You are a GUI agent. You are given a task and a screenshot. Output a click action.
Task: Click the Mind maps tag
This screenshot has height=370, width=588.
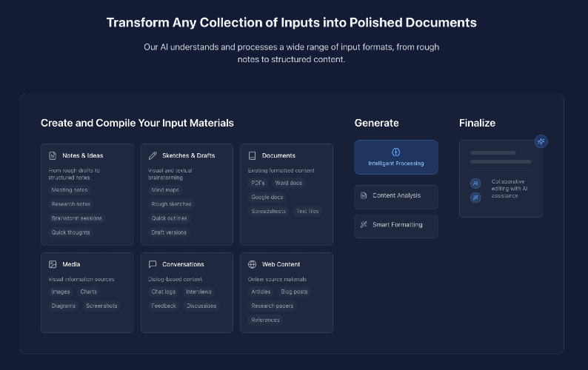click(165, 190)
